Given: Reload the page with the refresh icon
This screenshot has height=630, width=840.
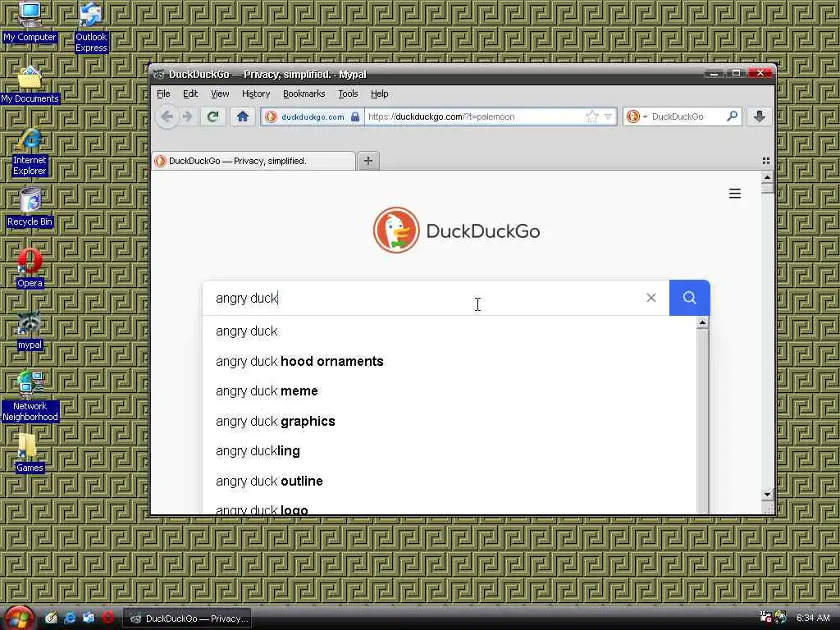Looking at the screenshot, I should click(x=212, y=116).
